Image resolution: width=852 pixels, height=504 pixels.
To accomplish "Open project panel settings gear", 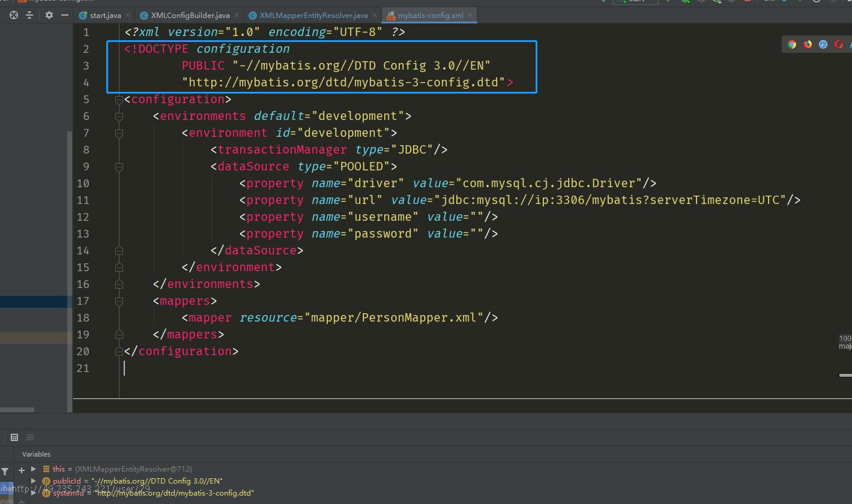I will 49,15.
